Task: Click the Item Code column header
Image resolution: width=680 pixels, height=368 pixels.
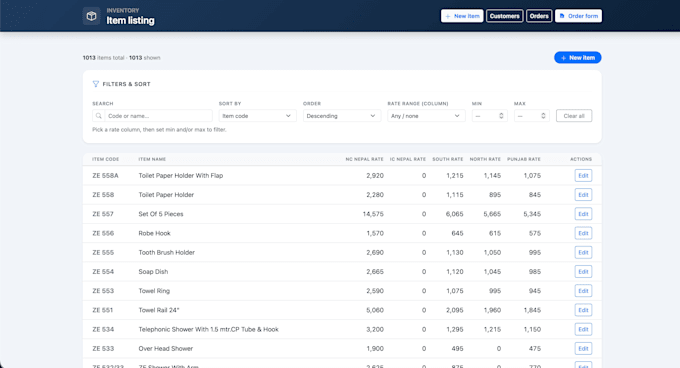Action: [x=105, y=159]
